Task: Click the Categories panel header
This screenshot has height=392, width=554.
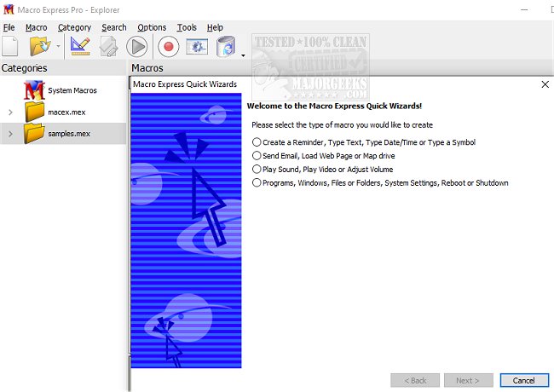Action: click(25, 68)
